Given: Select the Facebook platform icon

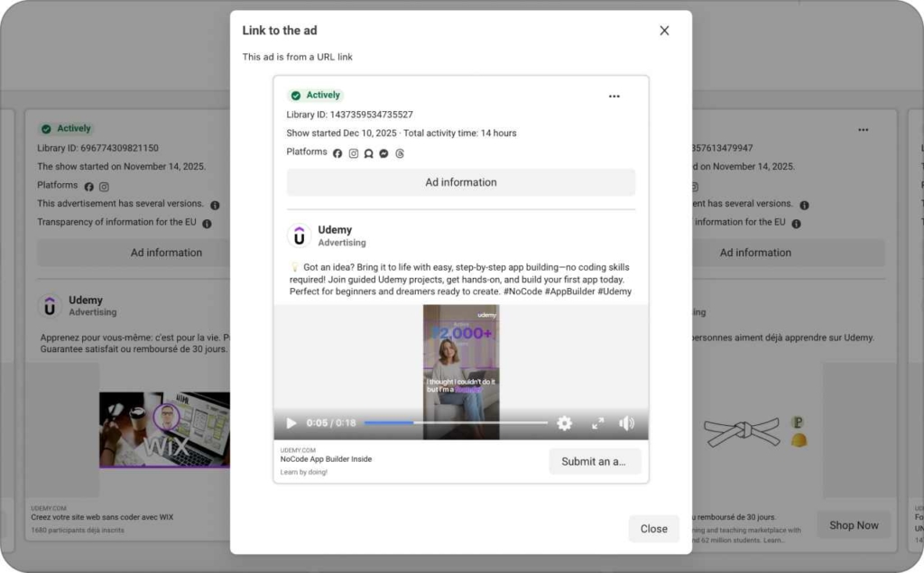Looking at the screenshot, I should 337,152.
